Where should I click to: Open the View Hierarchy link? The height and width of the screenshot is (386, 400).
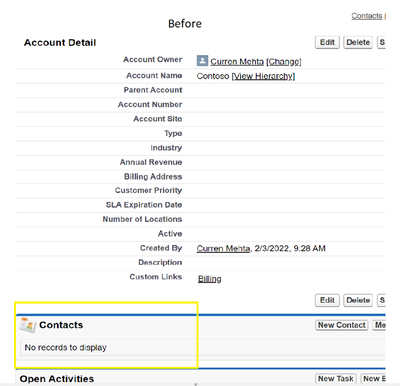click(263, 76)
